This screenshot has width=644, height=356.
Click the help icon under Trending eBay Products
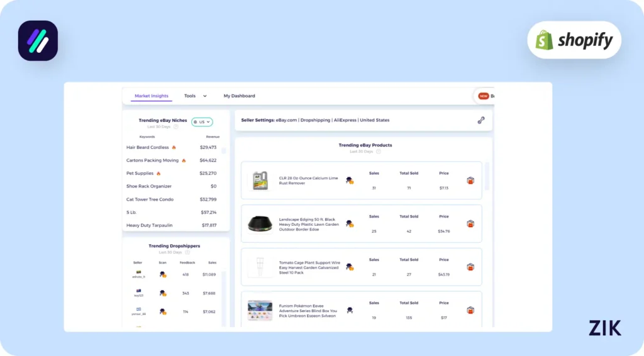(379, 152)
